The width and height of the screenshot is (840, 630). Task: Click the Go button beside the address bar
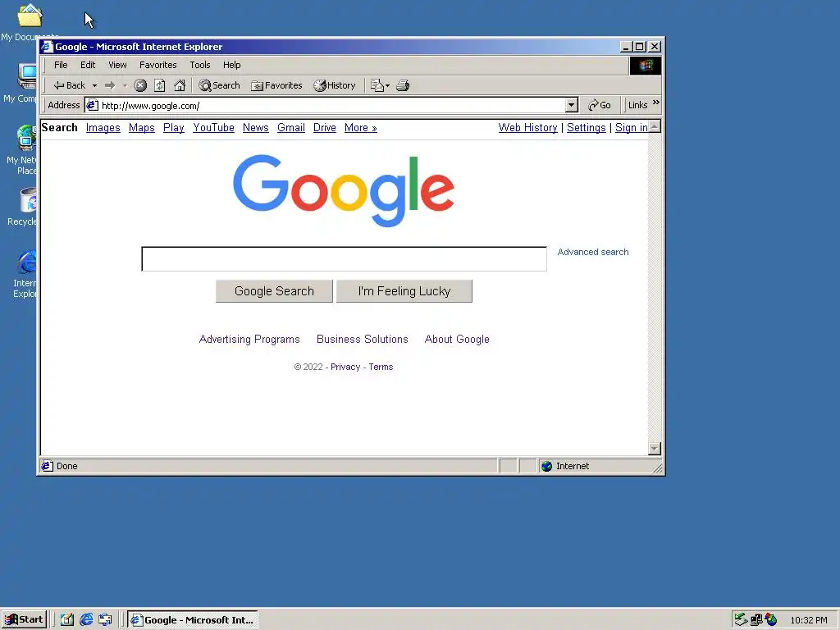(x=600, y=105)
